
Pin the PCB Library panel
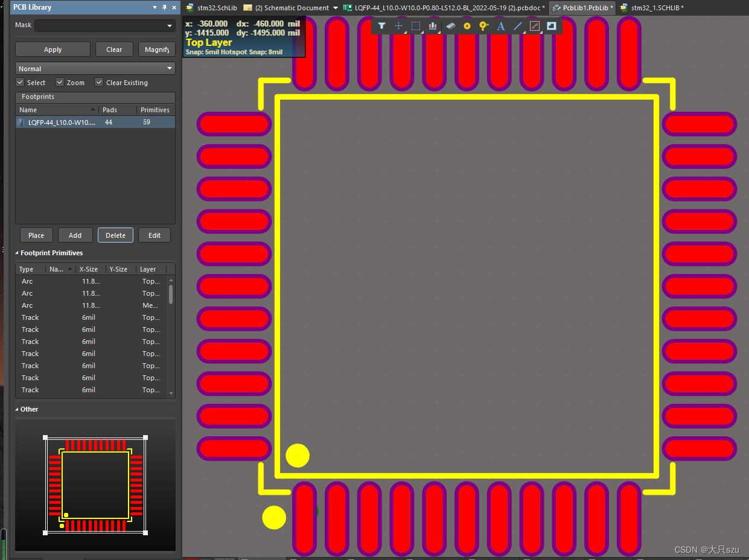164,7
